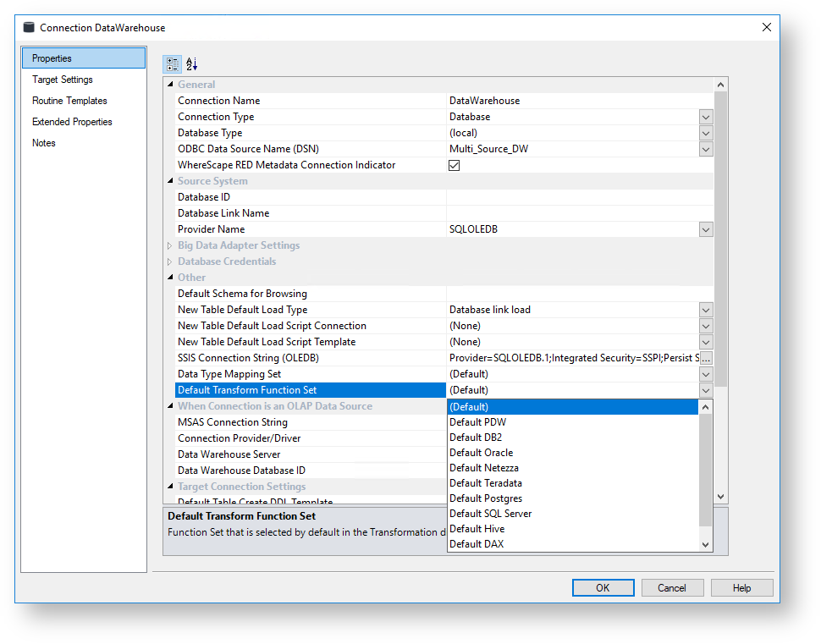Screen dimensions: 821x644
Task: Open New Table Default Load Script Template dropdown
Action: 706,342
